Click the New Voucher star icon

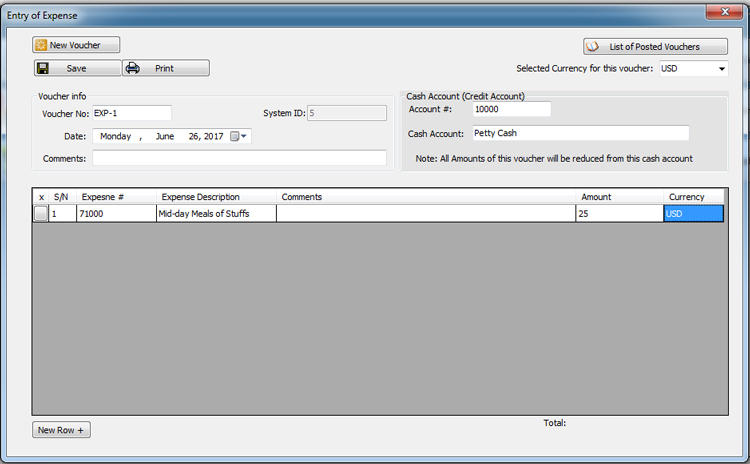(x=41, y=45)
